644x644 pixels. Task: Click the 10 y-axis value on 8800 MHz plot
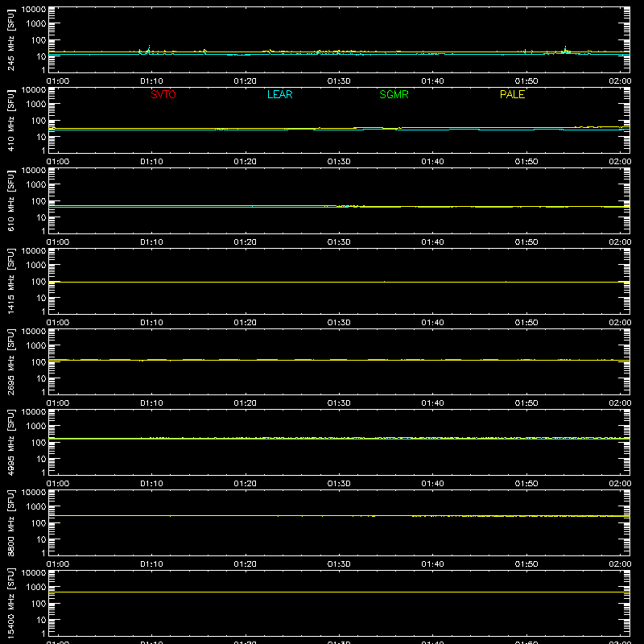[x=41, y=539]
